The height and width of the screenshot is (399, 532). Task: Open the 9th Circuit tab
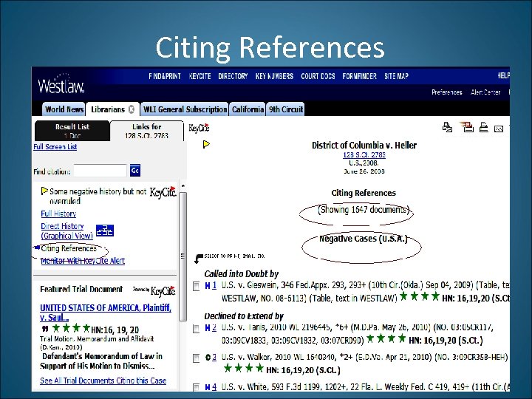point(286,109)
